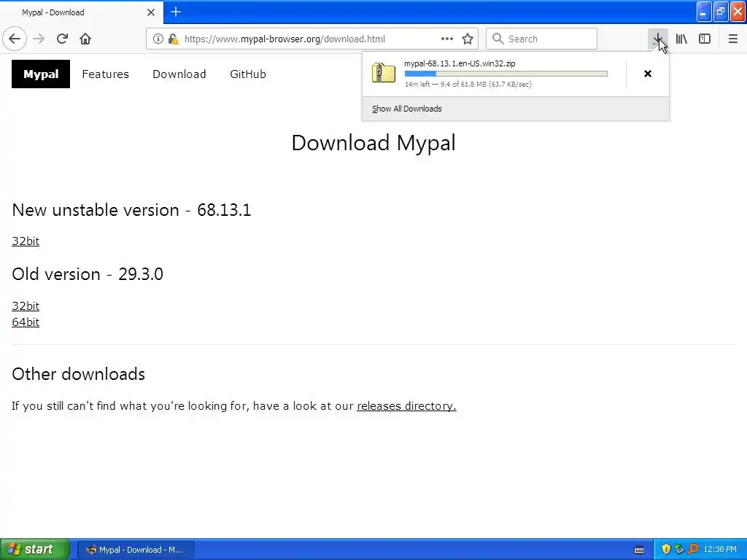The width and height of the screenshot is (747, 560).
Task: Click the 'Download Mypal' heading
Action: pyautogui.click(x=373, y=143)
